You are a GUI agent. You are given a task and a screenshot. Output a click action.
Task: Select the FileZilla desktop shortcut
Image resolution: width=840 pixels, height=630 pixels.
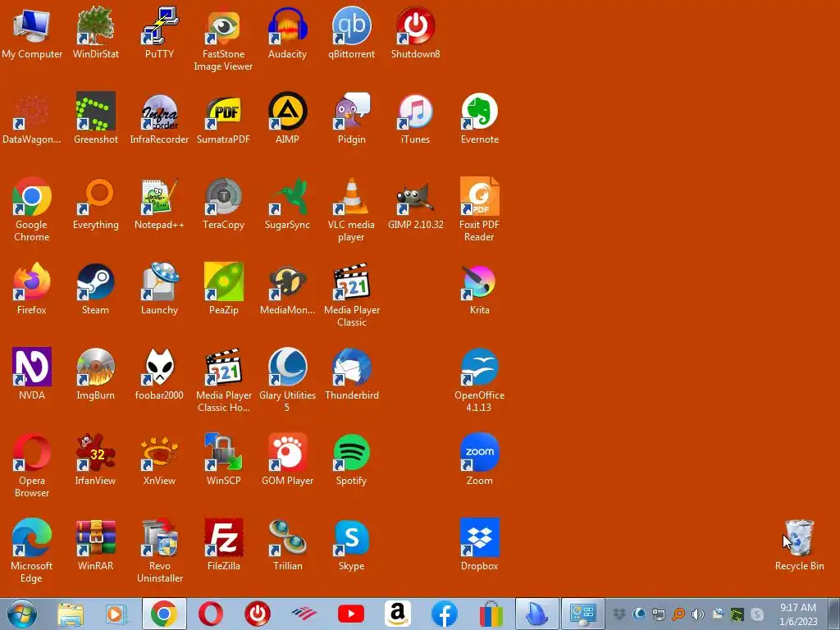(x=223, y=536)
